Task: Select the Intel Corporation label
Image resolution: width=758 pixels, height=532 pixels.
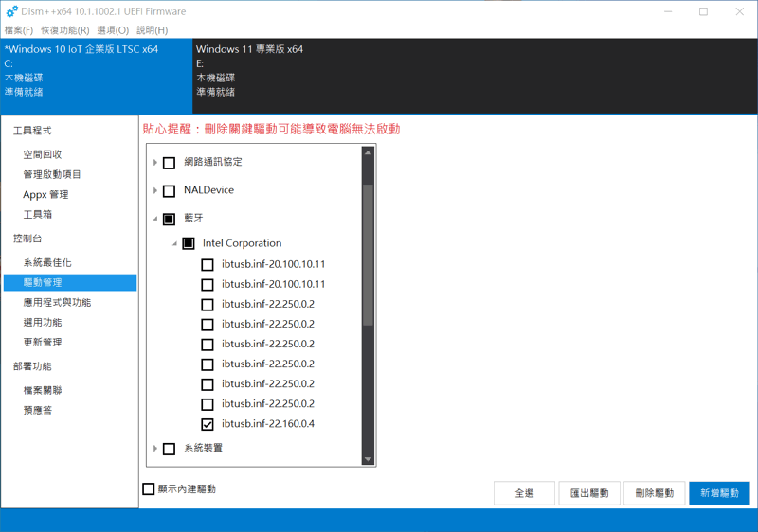Action: coord(242,243)
